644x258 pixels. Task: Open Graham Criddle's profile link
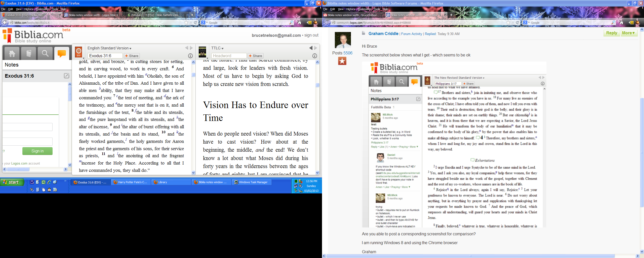pos(383,34)
